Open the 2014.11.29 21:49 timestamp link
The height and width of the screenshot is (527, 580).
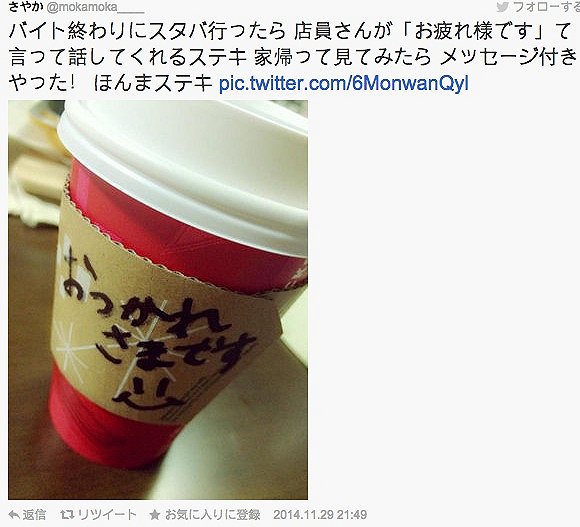tap(320, 514)
